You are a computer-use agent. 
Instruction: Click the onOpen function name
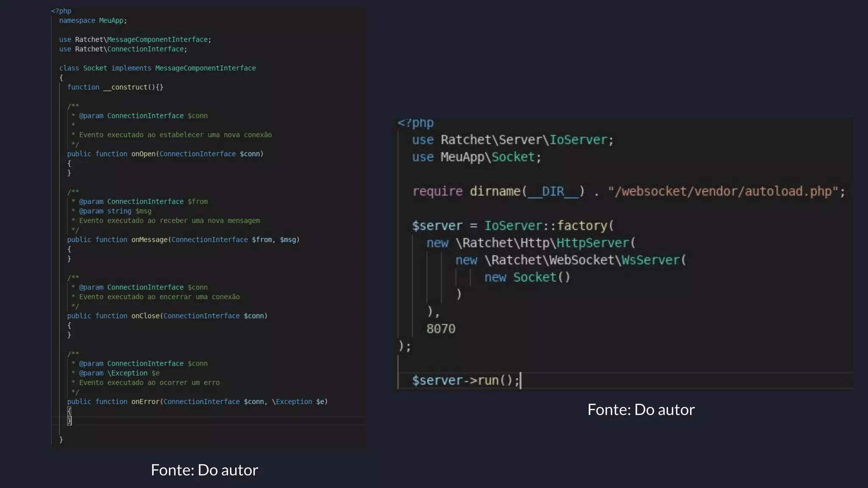(143, 154)
